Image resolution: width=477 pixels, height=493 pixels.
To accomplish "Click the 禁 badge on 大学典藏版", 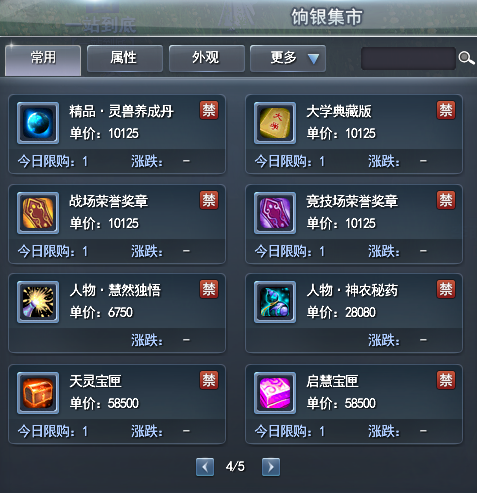I will point(446,110).
